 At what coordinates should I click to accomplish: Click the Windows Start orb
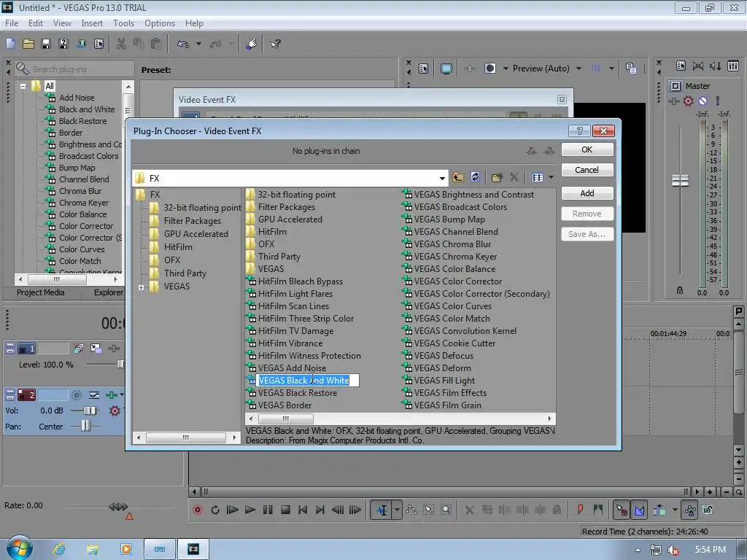point(20,548)
